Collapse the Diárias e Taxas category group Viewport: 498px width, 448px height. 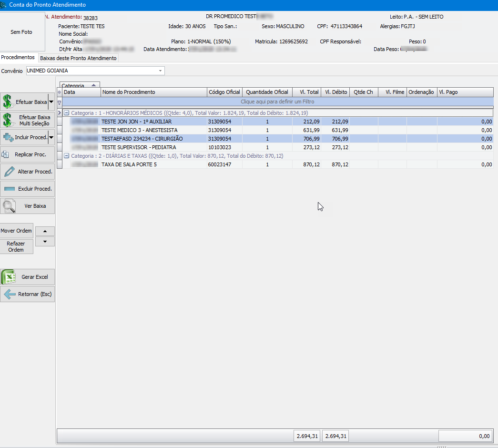[66, 156]
